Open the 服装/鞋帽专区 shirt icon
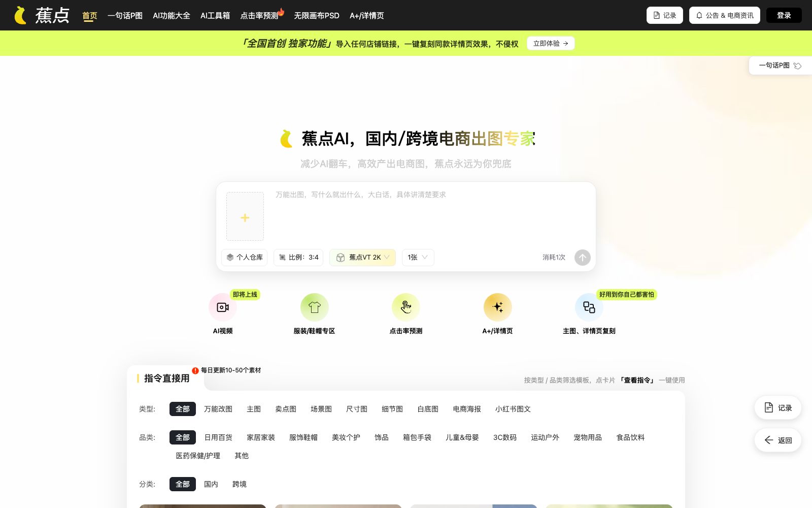This screenshot has width=812, height=508. (x=315, y=307)
